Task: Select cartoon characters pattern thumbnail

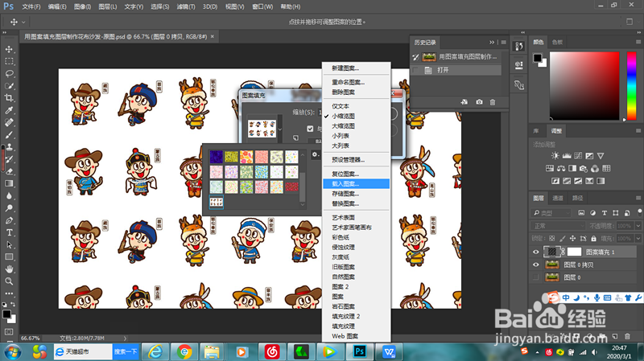Action: pos(216,202)
